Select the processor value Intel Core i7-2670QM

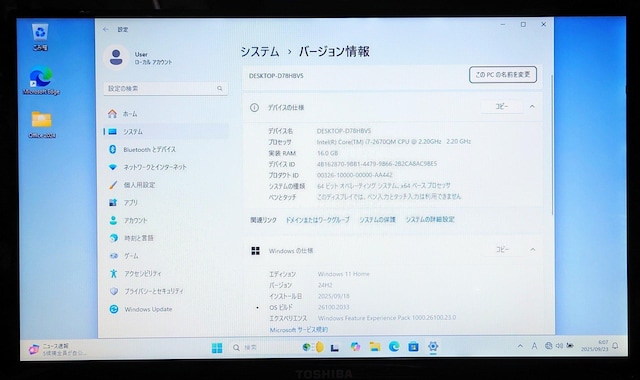(394, 142)
